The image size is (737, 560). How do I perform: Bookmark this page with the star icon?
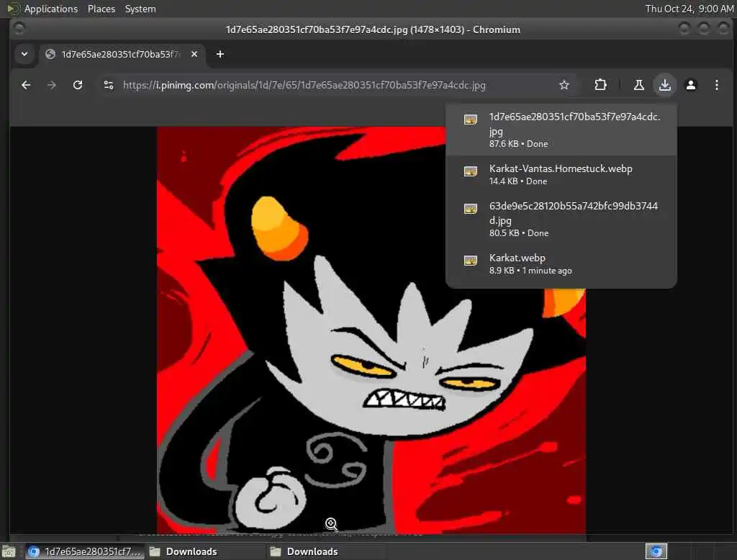[x=564, y=85]
